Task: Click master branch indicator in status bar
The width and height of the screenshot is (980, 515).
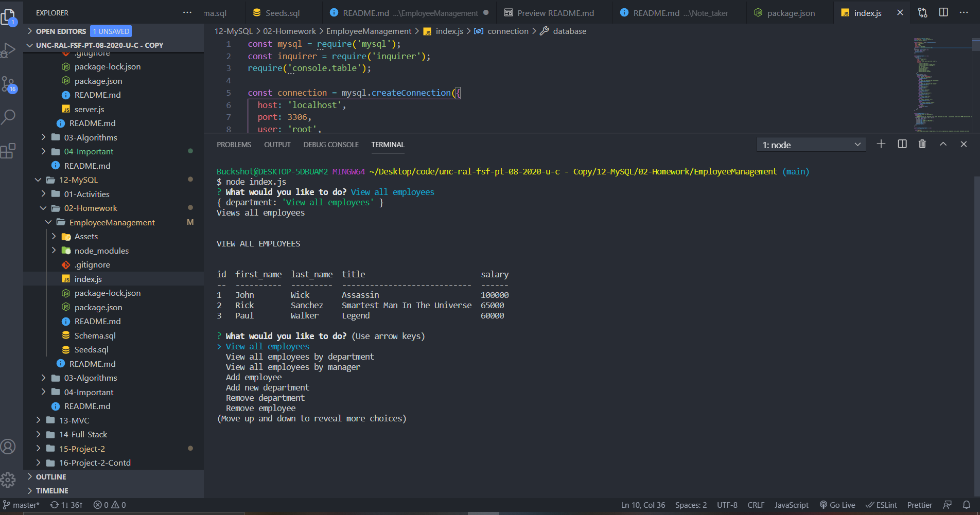Action: point(21,505)
